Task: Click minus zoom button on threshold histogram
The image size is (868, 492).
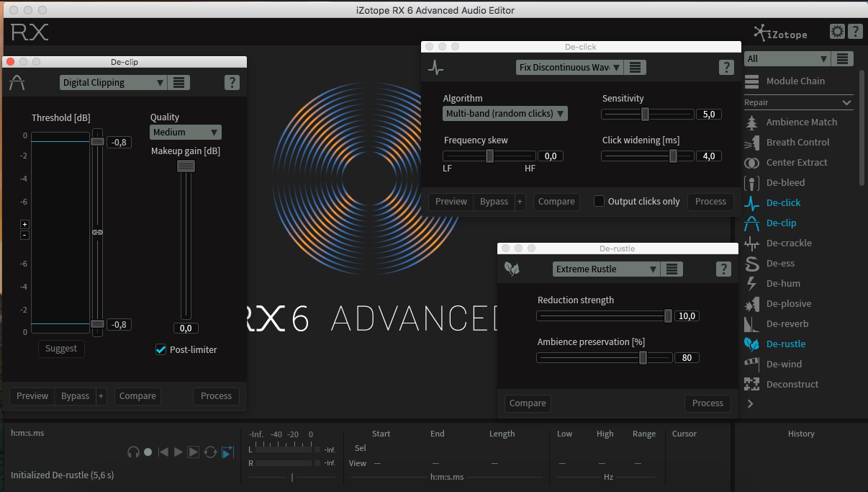Action: coord(24,235)
